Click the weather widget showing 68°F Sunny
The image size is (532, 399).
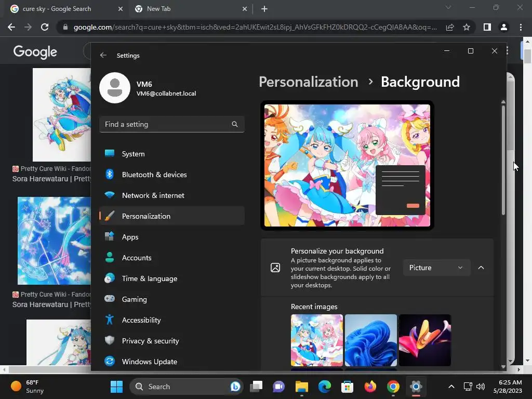click(x=27, y=387)
